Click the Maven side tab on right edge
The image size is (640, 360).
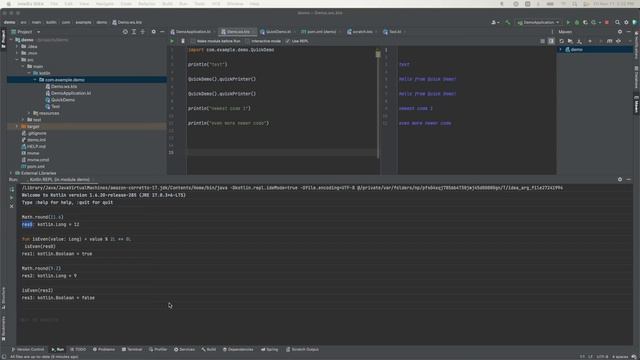pos(636,104)
